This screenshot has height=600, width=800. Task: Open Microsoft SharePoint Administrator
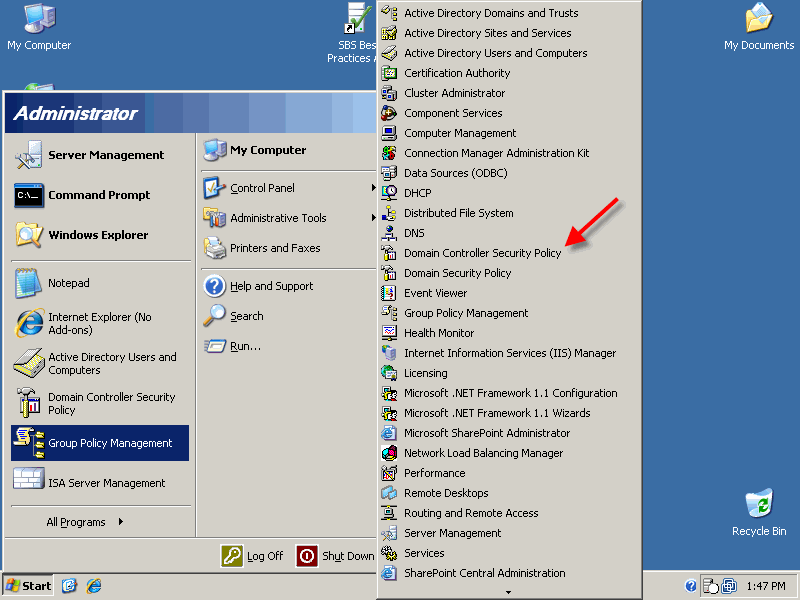pyautogui.click(x=509, y=433)
